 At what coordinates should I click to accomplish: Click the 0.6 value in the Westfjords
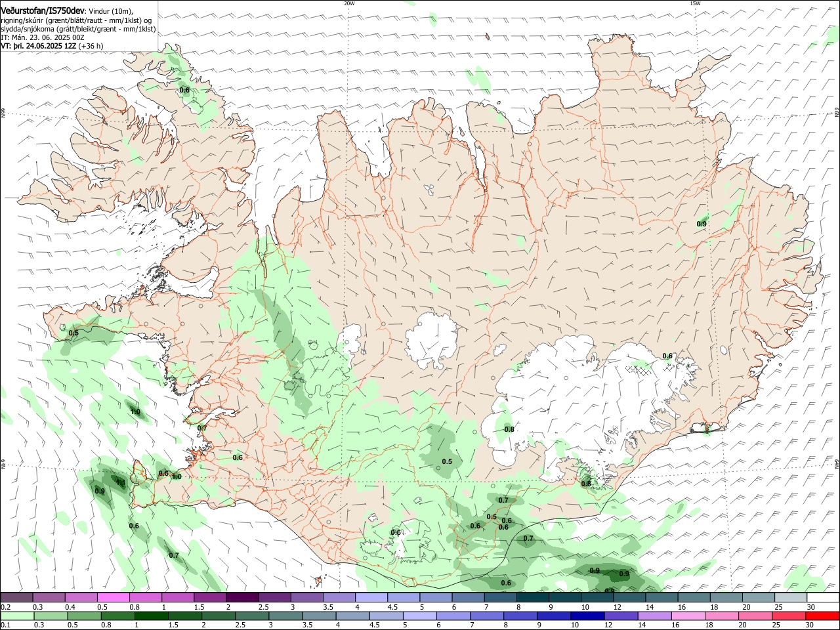[184, 90]
